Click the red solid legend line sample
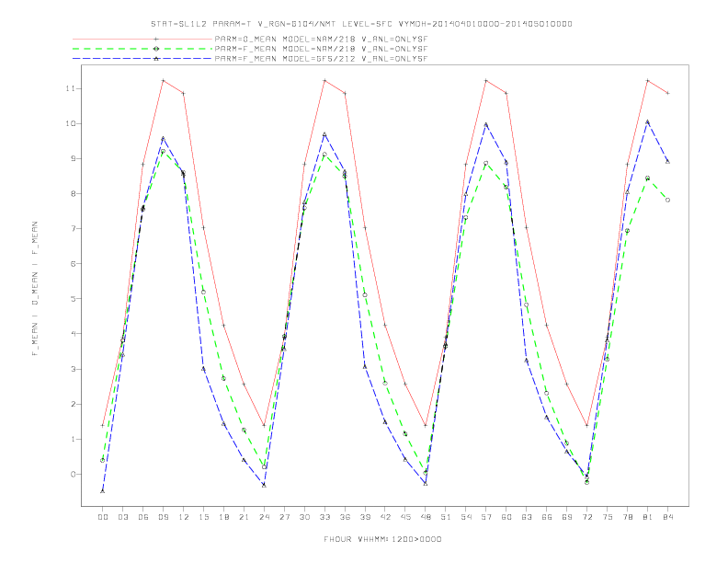Image resolution: width=728 pixels, height=563 pixels. coord(142,39)
